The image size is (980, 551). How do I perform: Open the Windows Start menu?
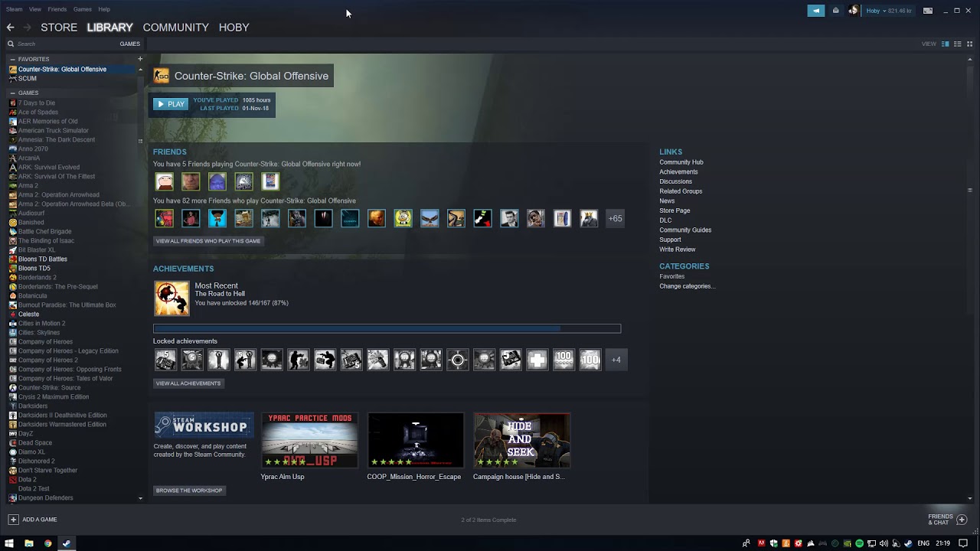[x=9, y=543]
